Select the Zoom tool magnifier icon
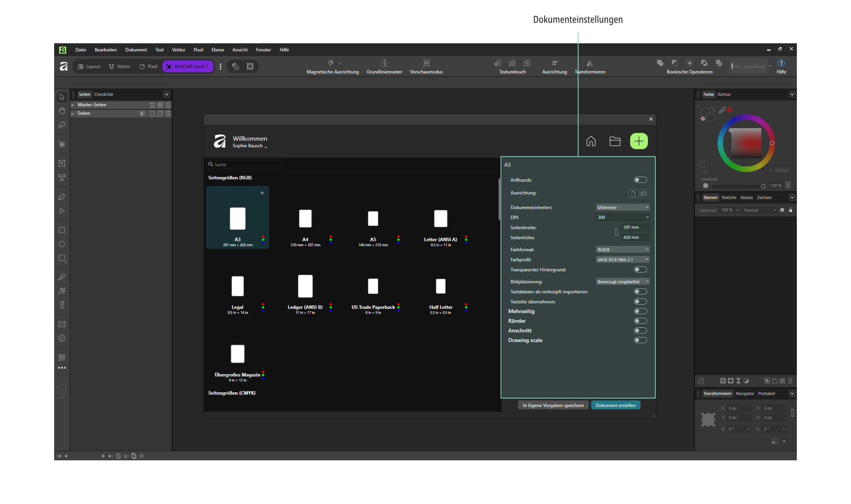The width and height of the screenshot is (851, 504). click(x=62, y=125)
